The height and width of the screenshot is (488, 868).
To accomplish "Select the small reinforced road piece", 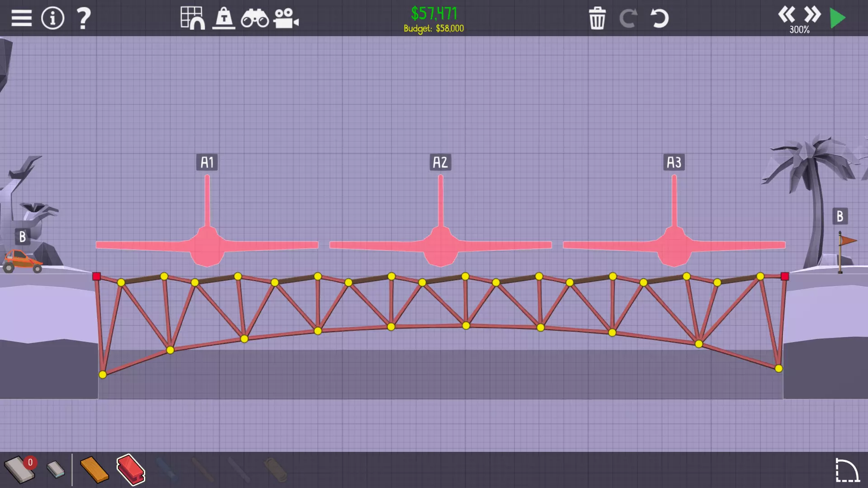I will point(56,469).
